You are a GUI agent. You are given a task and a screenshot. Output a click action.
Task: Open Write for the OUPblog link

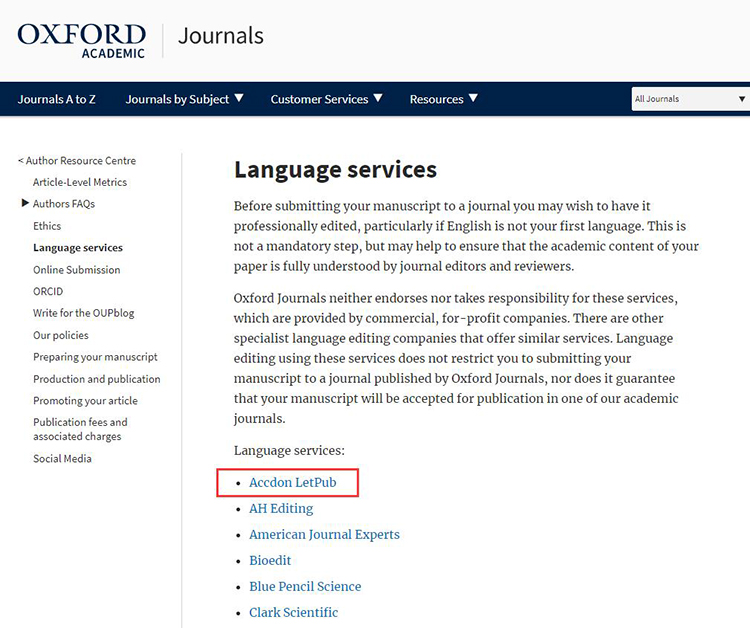[x=83, y=313]
